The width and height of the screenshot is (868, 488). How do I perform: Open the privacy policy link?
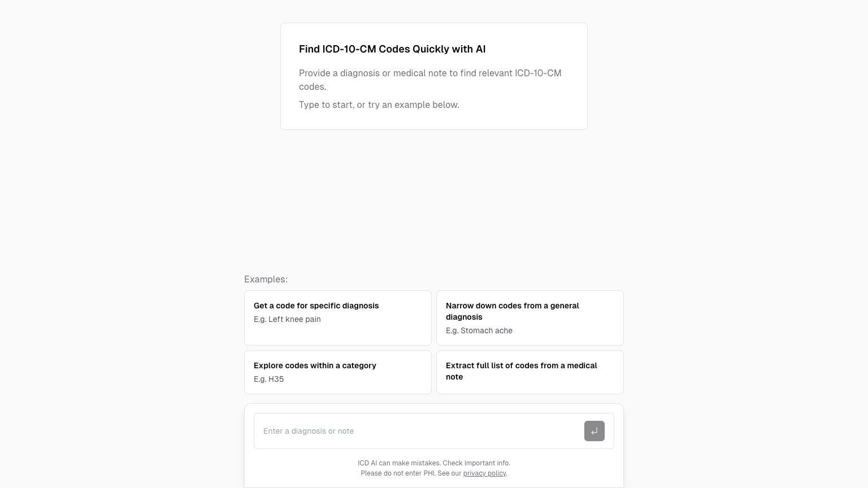tap(484, 473)
